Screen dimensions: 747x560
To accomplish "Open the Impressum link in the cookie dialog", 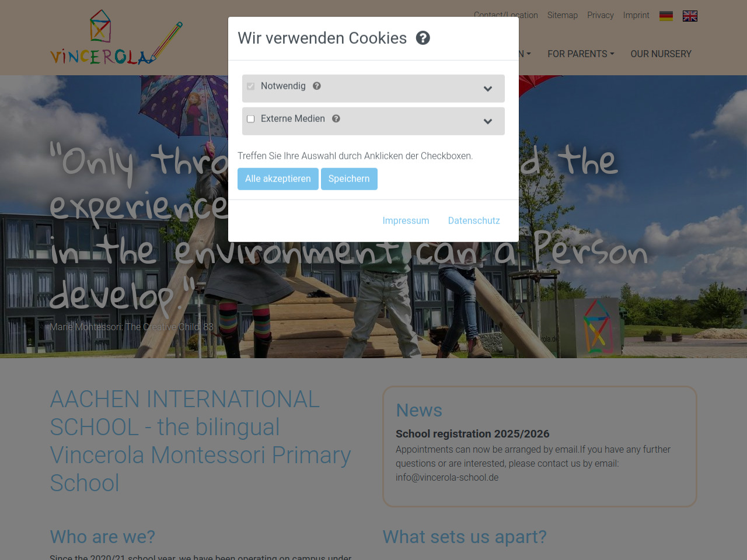I will 406,220.
